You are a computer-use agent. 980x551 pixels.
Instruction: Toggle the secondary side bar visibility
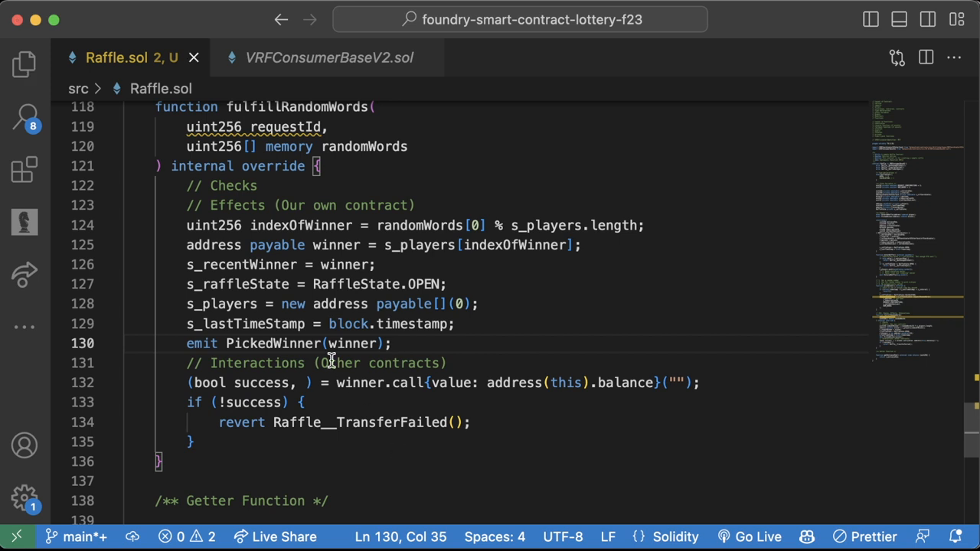(927, 20)
